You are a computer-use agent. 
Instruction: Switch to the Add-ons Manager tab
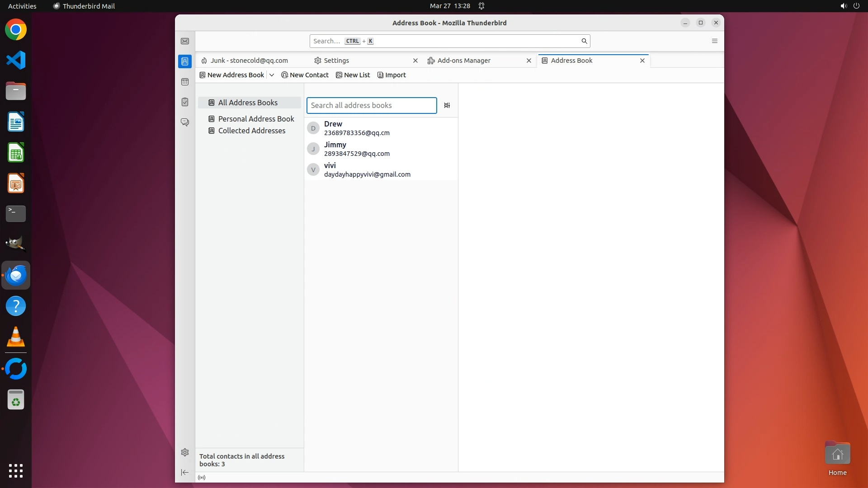464,61
